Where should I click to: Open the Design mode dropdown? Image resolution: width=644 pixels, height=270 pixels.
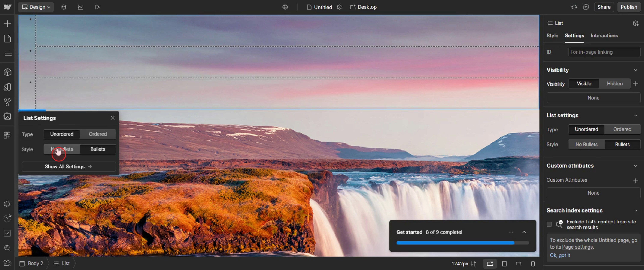click(x=36, y=7)
